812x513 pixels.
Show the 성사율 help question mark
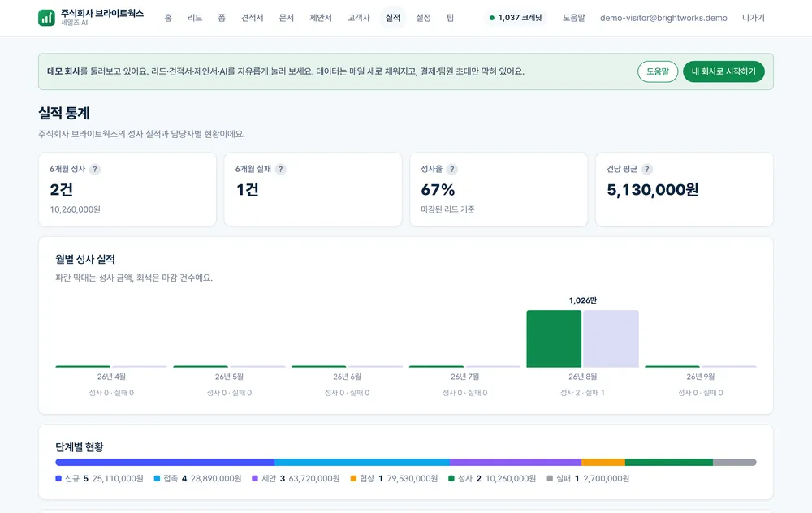(x=452, y=170)
